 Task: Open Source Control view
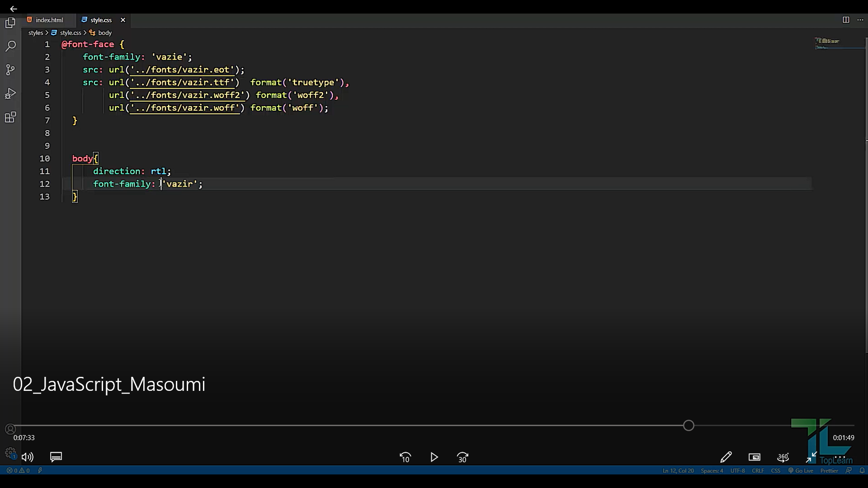tap(10, 70)
